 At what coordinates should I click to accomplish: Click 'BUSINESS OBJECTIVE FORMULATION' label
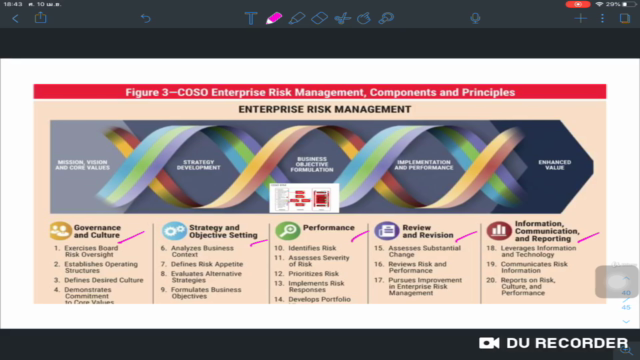312,164
